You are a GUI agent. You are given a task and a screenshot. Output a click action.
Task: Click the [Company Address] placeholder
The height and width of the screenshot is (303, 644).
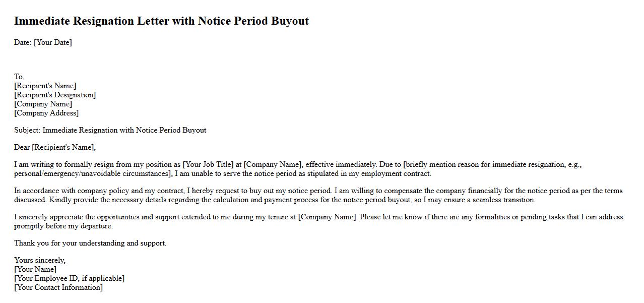tap(46, 113)
